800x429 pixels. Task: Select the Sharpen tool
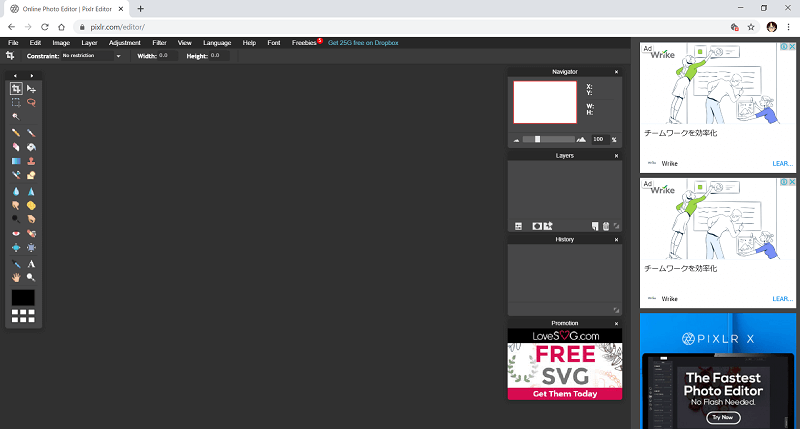[x=31, y=192]
